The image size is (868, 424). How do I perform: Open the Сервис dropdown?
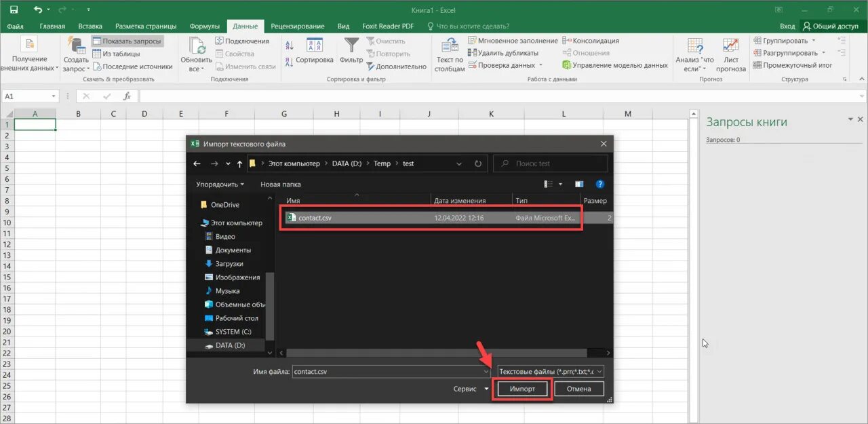pyautogui.click(x=471, y=389)
